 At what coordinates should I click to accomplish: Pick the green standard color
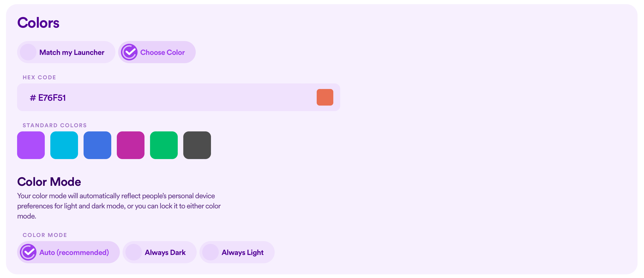(164, 145)
